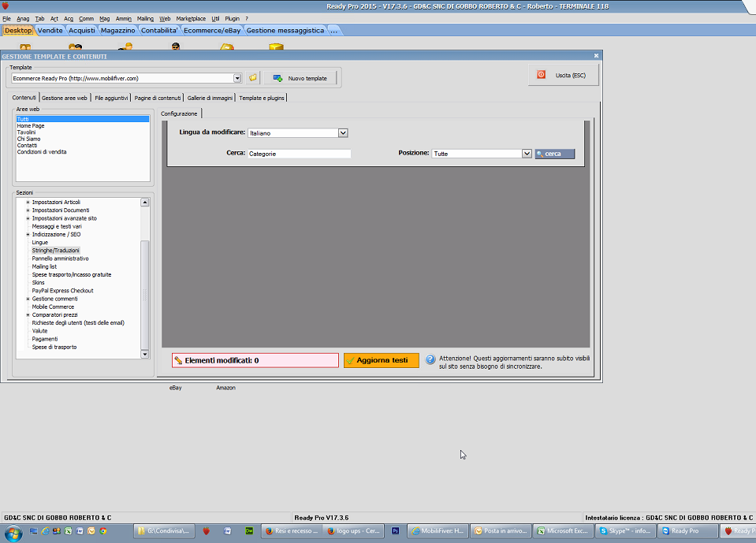Select the Mailing list section
756x543 pixels.
(x=44, y=266)
